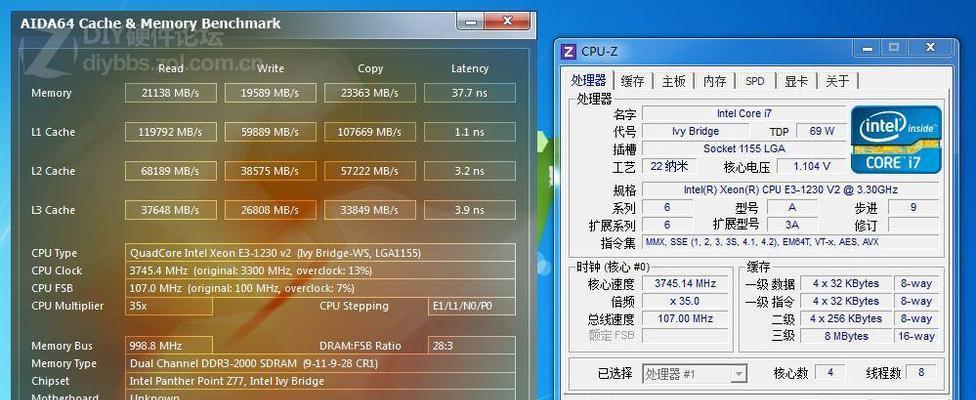
Task: Click L1 Cache Copy value 107669 MB/s
Action: (370, 132)
